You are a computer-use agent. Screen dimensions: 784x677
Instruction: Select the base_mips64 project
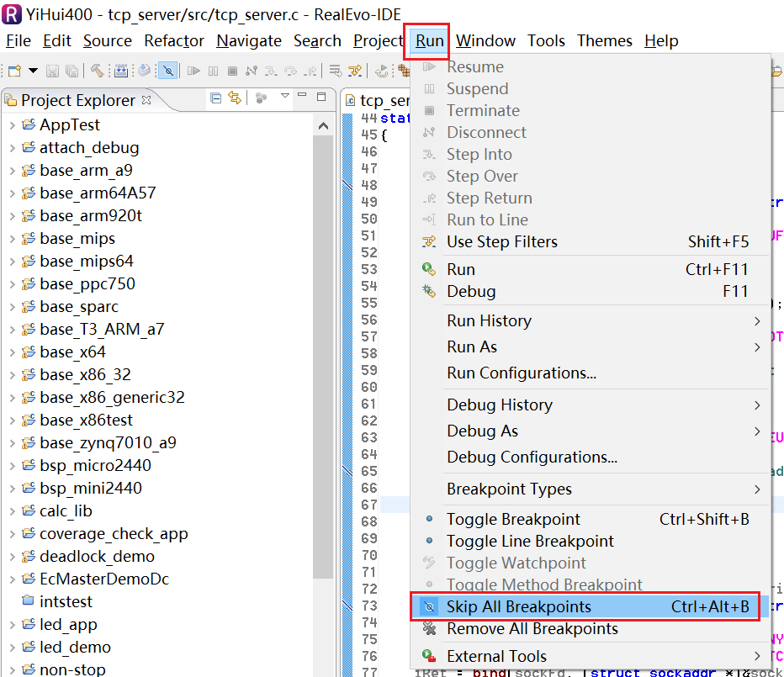[x=87, y=262]
